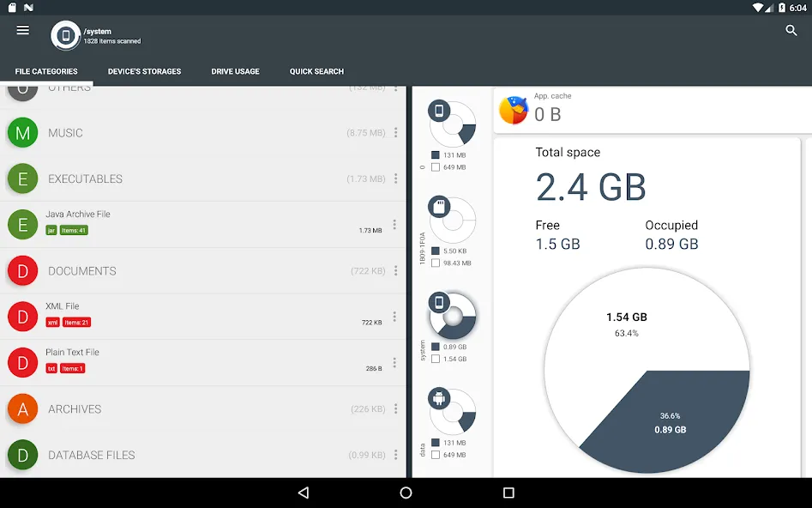Open overflow menu for MUSIC category
Viewport: 812px width, 508px height.
click(395, 133)
